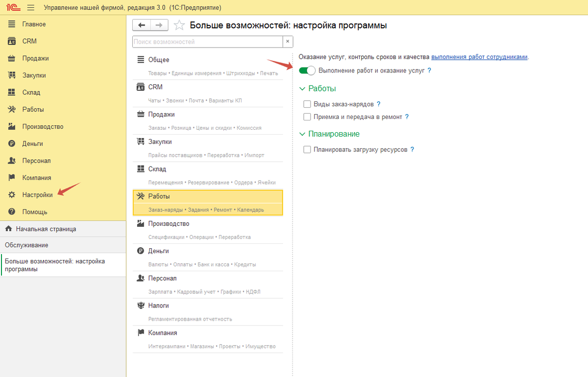This screenshot has height=377, width=588.
Task: Click the Настройки gear icon in sidebar
Action: pyautogui.click(x=12, y=195)
